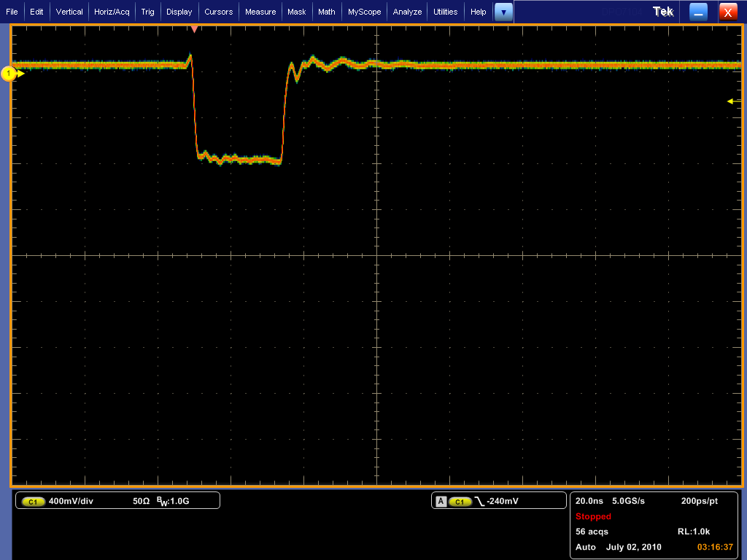
Task: Open the File menu
Action: click(12, 12)
